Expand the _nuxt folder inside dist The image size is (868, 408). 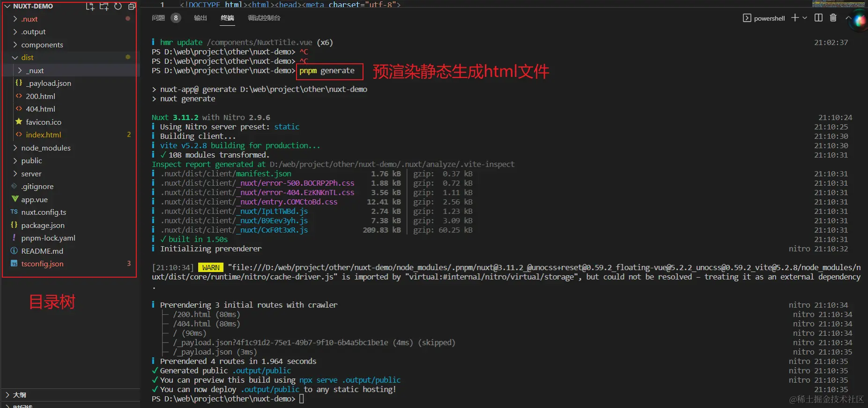coord(20,70)
